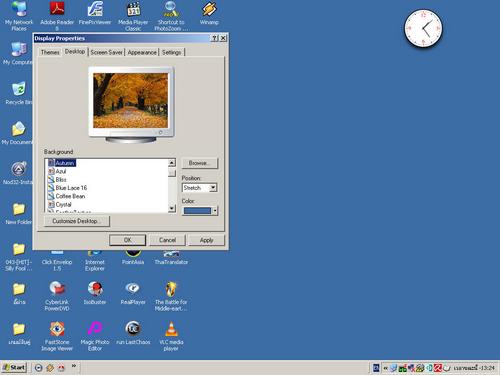Screen dimensions: 500x375
Task: Select the VLC media player icon
Action: pyautogui.click(x=171, y=336)
